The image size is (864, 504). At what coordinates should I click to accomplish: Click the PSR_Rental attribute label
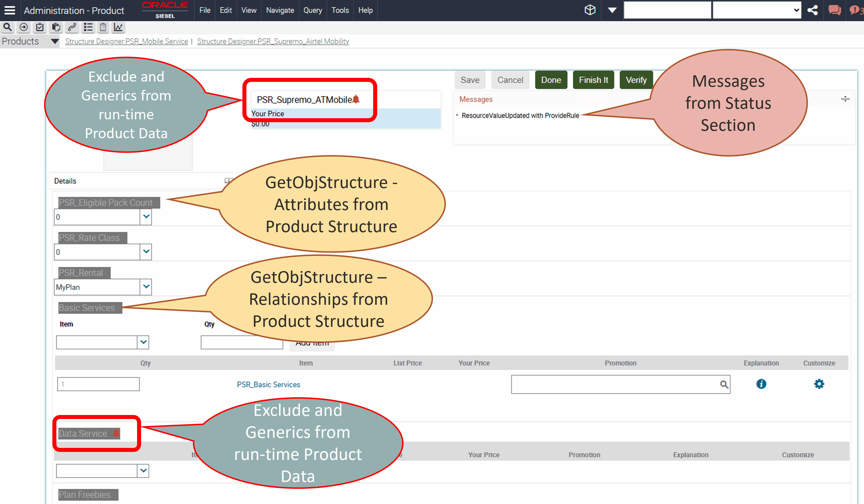click(84, 272)
